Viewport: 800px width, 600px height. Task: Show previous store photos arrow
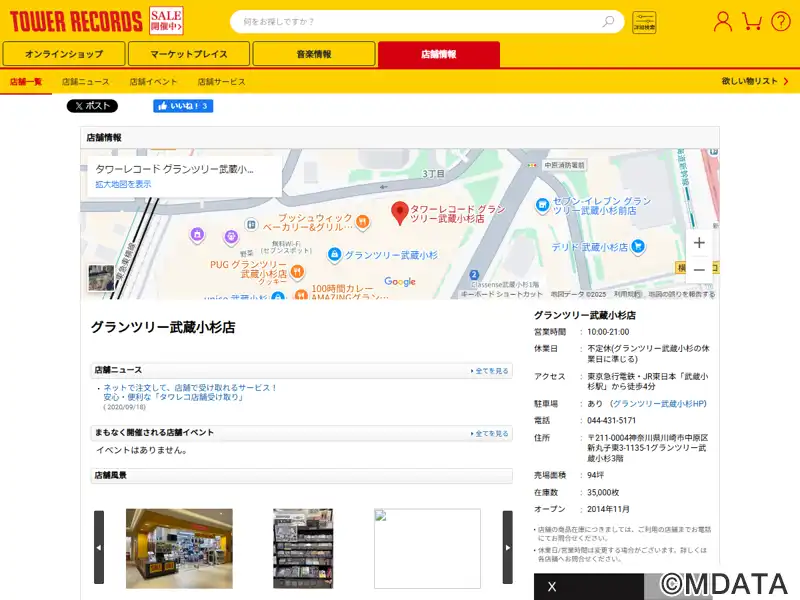click(x=99, y=547)
